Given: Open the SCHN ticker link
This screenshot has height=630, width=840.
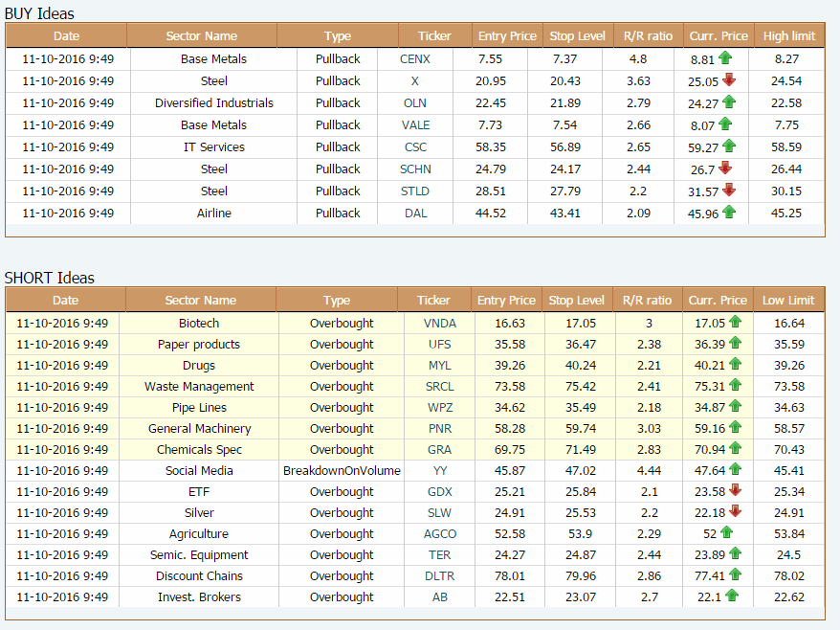Looking at the screenshot, I should tap(415, 169).
